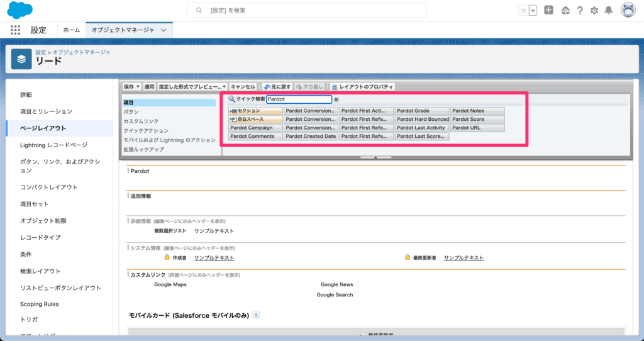The width and height of the screenshot is (644, 341).
Task: Click the 適用 button
Action: [149, 87]
